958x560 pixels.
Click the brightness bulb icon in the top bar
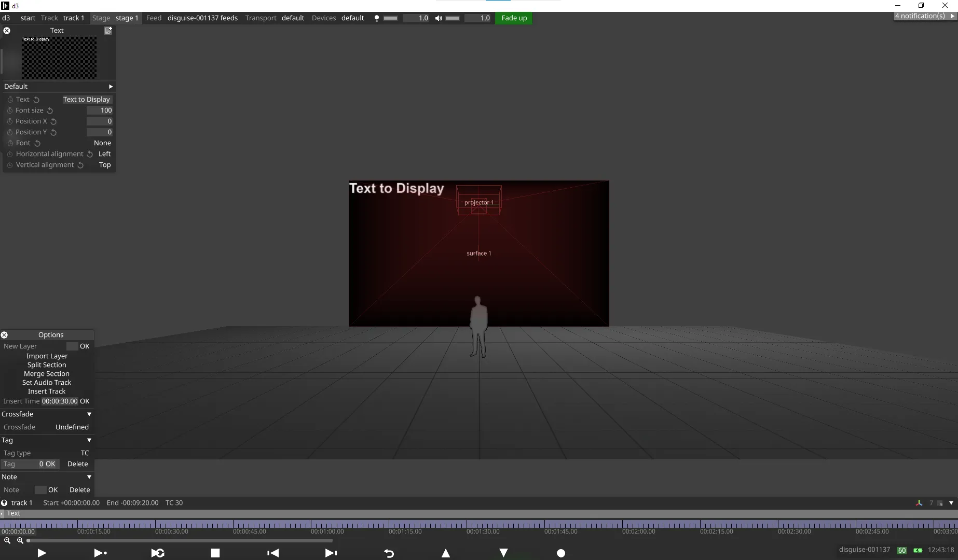(377, 18)
